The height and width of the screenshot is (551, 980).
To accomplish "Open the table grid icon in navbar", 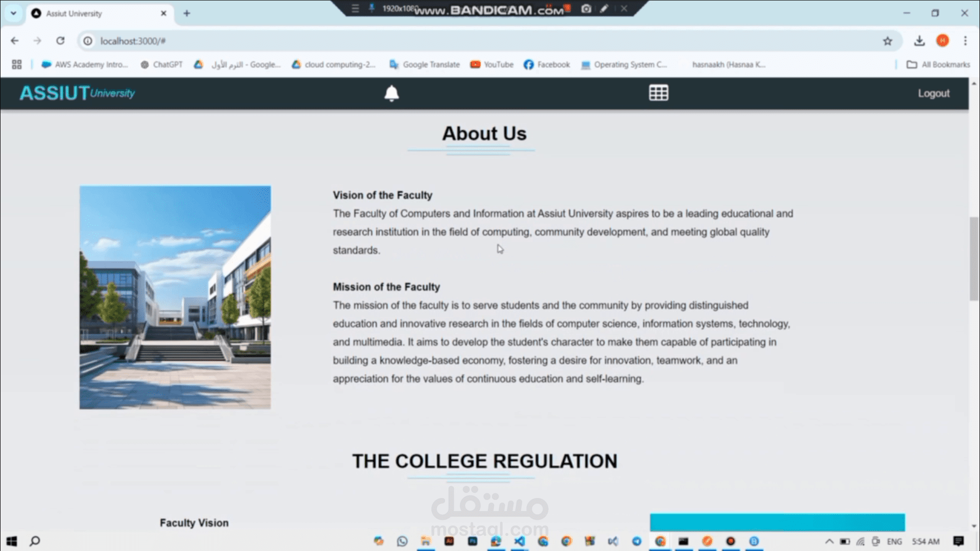I will pos(658,93).
